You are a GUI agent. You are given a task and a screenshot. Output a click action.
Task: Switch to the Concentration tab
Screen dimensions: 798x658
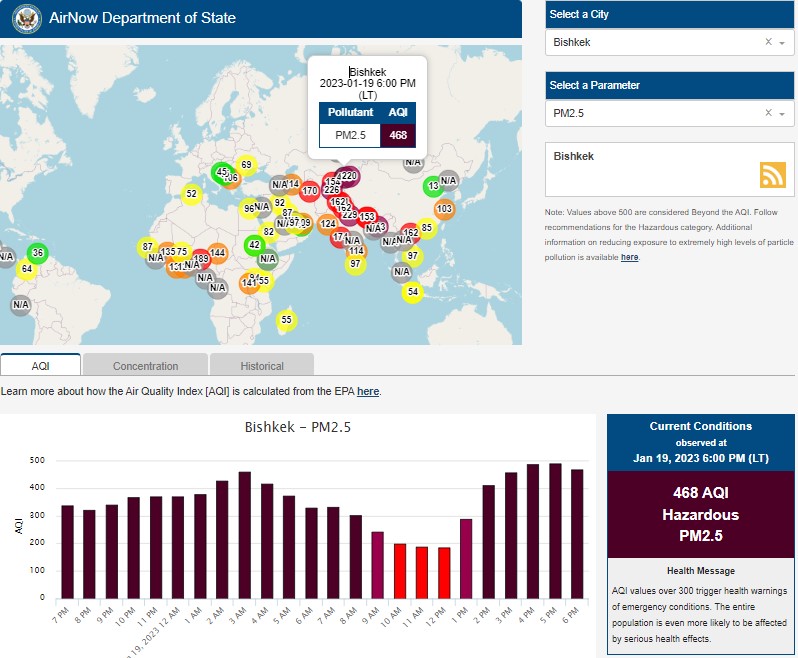pos(145,366)
